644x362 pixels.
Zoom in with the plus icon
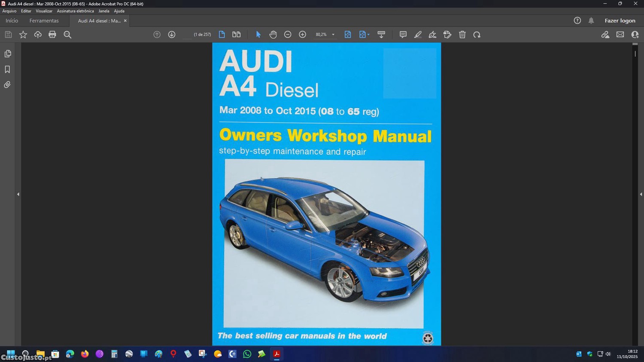point(302,35)
